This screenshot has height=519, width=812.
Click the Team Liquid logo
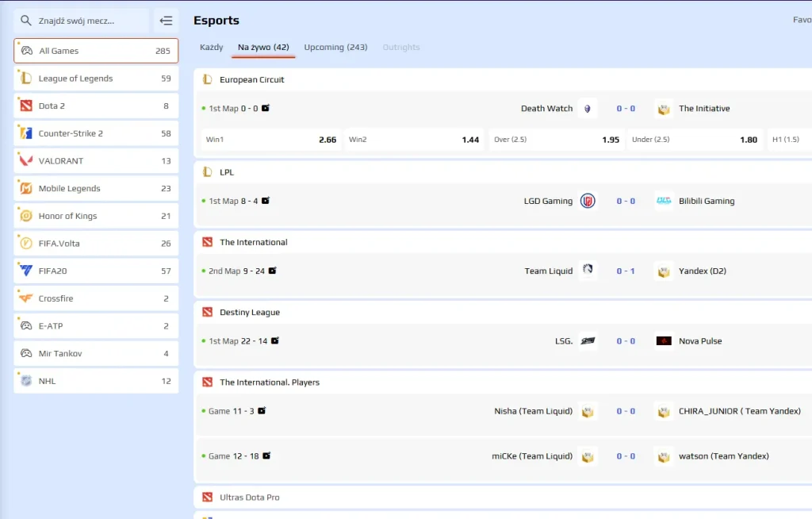(588, 269)
